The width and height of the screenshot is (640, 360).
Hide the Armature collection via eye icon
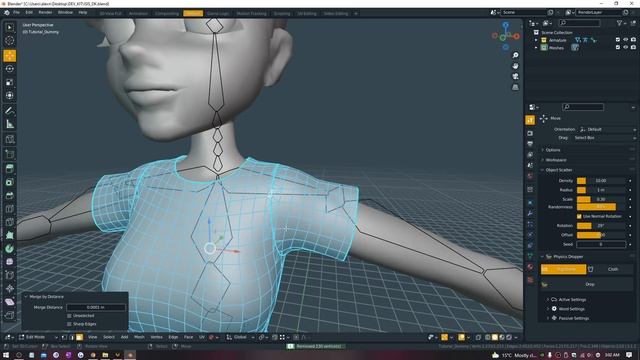(625, 40)
